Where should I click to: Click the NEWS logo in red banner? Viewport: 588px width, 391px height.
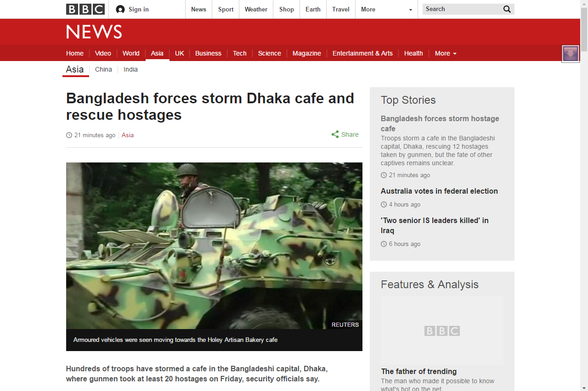coord(94,32)
